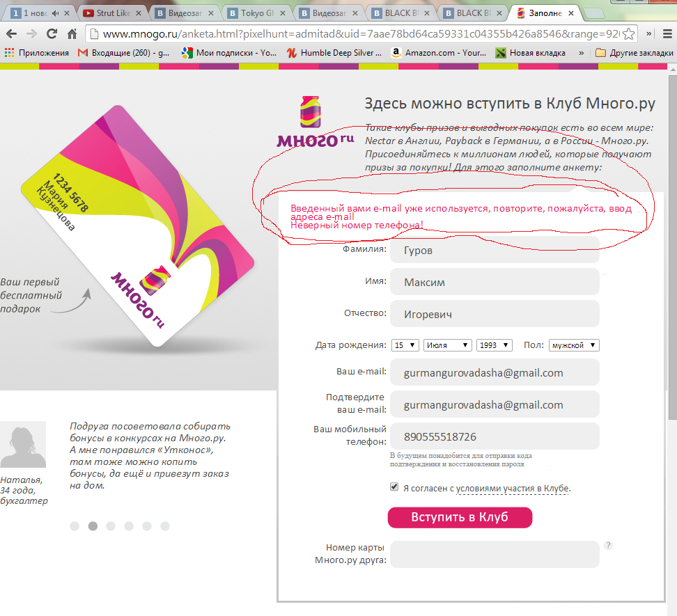This screenshot has height=616, width=677.
Task: Close the Strut Like tab
Action: pos(139,13)
